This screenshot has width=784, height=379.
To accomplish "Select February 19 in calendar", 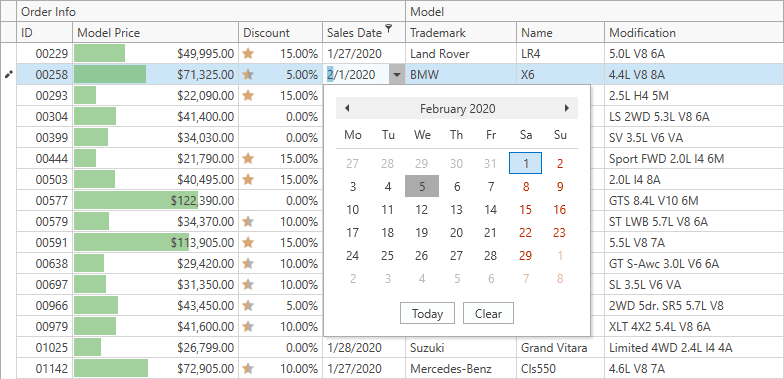I will click(x=422, y=232).
